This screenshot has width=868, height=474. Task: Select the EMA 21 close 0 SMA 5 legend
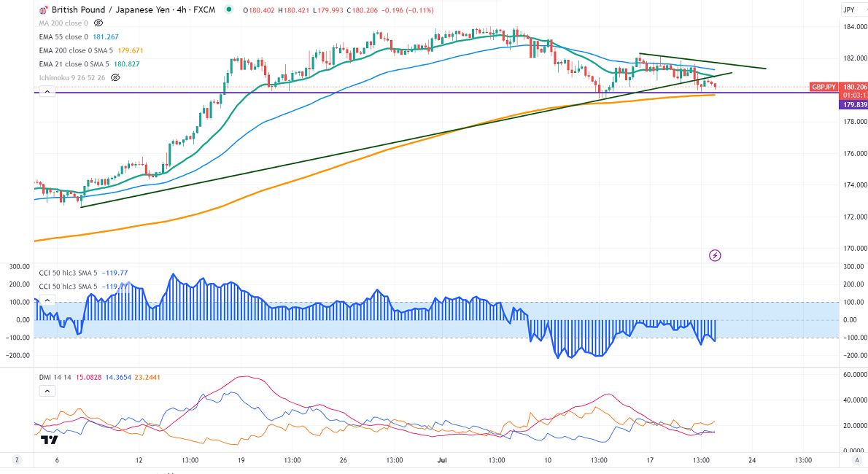pyautogui.click(x=74, y=64)
